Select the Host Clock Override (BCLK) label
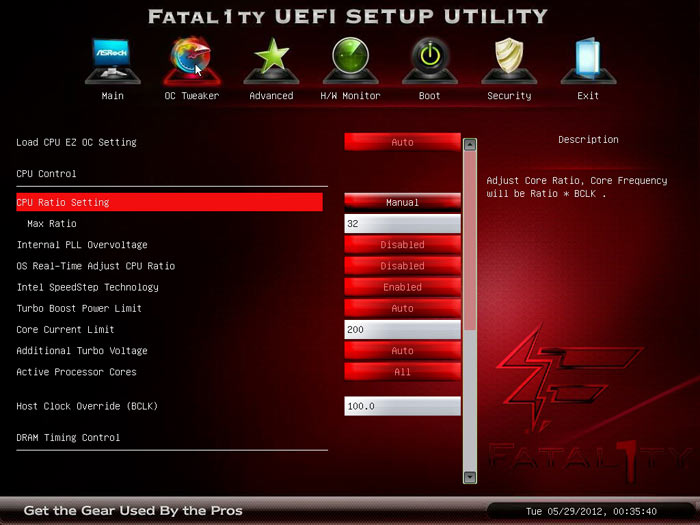The height and width of the screenshot is (525, 700). point(87,406)
